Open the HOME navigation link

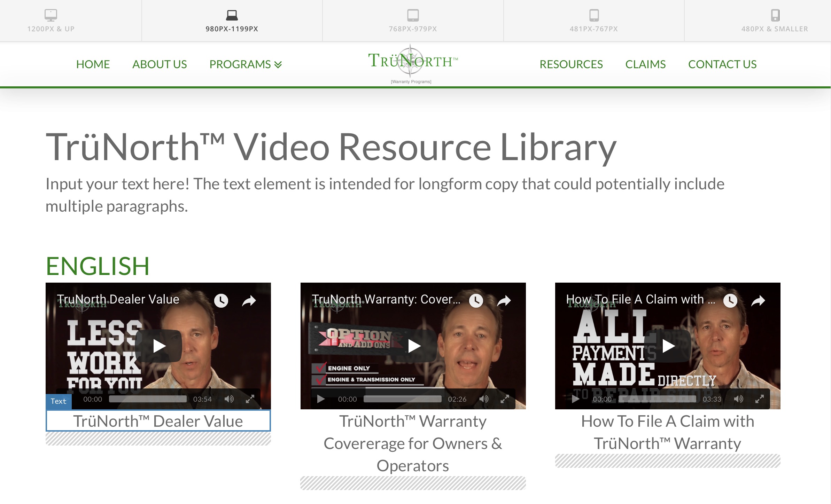pos(93,64)
